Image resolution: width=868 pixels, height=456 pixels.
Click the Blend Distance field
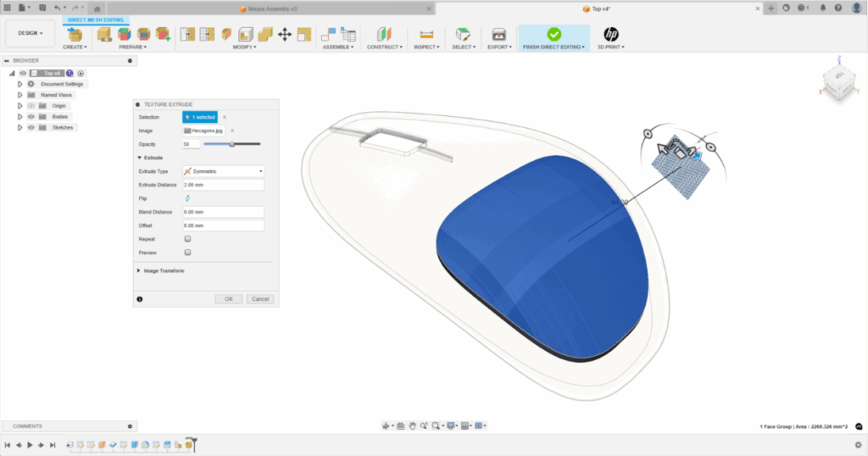click(223, 212)
